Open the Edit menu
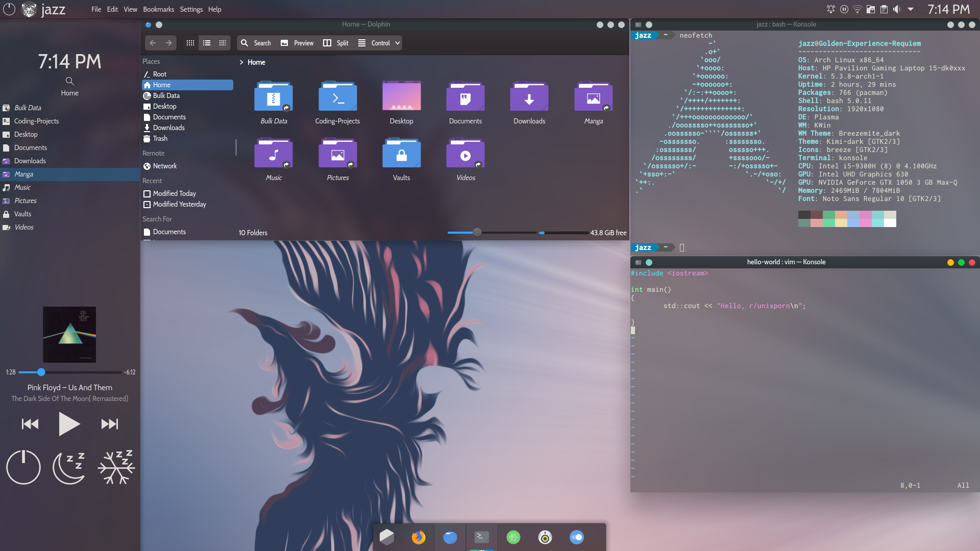Screen dimensions: 980x551 pyautogui.click(x=112, y=9)
